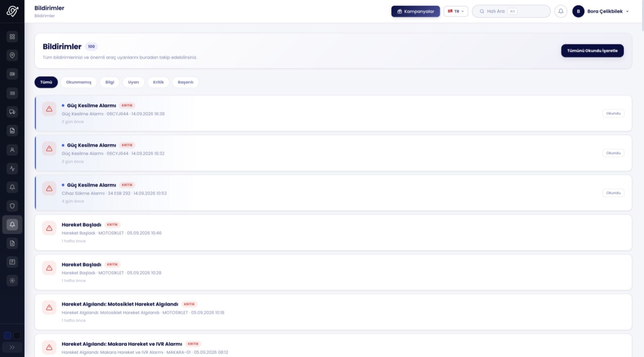Select the highlighted notifications bell in the sidebar

(12, 225)
